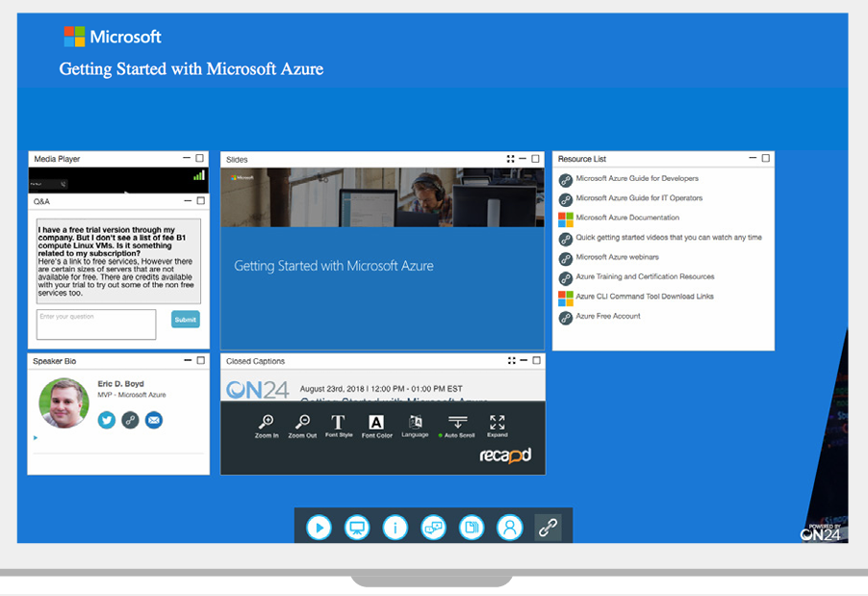This screenshot has width=868, height=596.
Task: Toggle Auto Scroll for closed captions
Action: [x=458, y=425]
